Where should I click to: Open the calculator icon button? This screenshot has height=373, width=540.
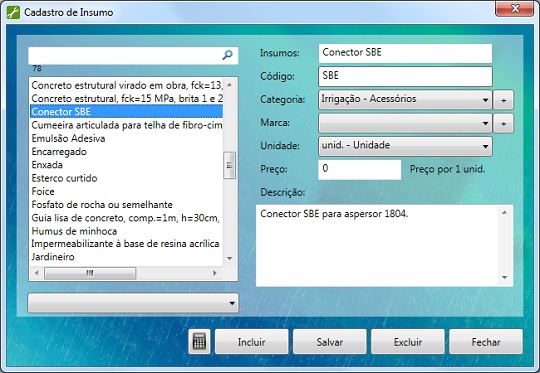pos(199,342)
